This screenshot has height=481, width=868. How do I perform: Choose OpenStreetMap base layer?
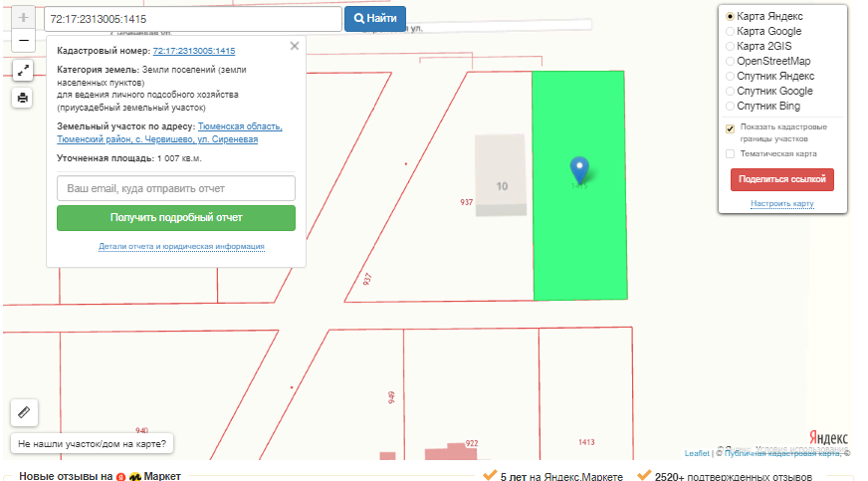tap(731, 61)
